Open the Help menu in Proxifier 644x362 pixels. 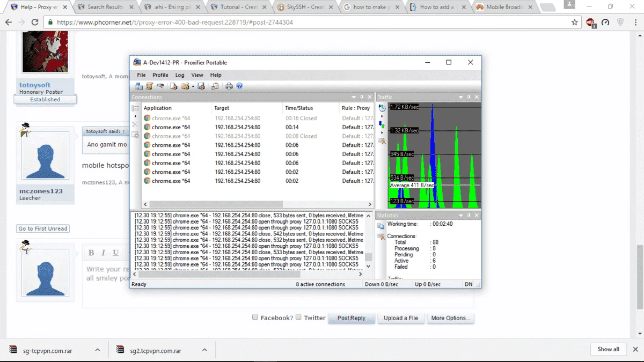216,75
